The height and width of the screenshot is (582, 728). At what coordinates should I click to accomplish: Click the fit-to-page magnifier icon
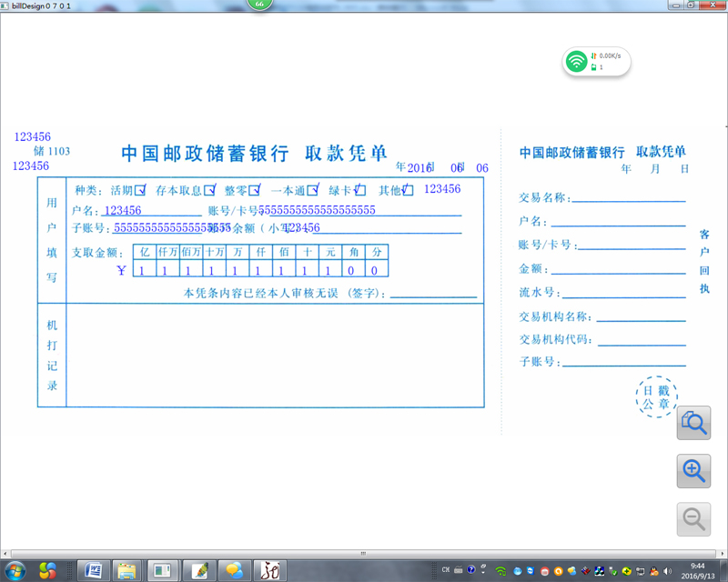(693, 423)
